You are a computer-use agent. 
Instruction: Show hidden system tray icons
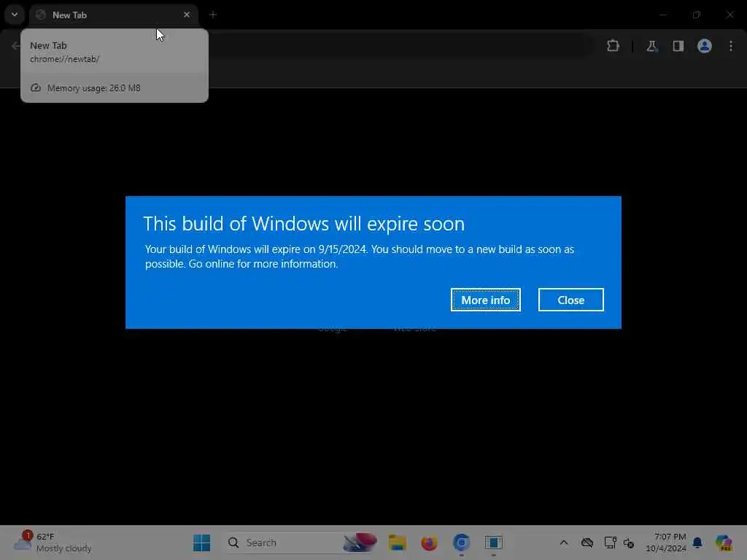[564, 542]
